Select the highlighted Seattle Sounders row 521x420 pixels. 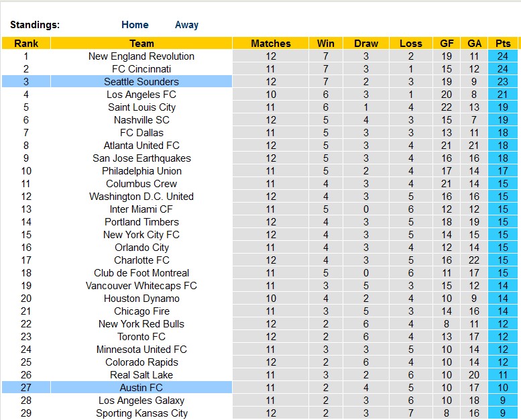[x=141, y=82]
